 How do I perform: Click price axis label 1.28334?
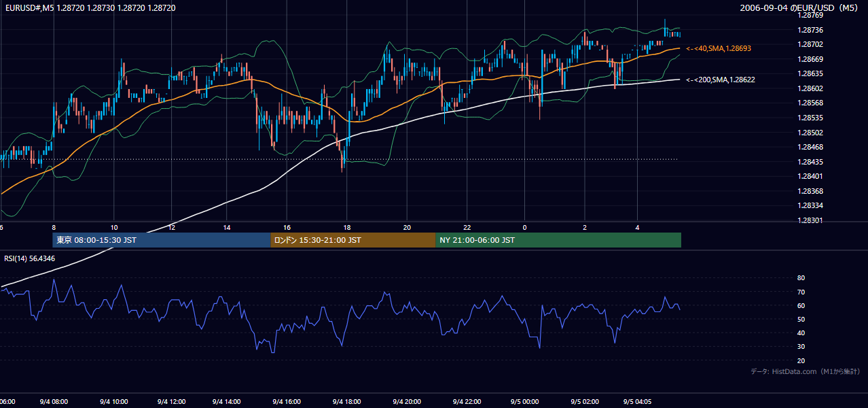(810, 205)
